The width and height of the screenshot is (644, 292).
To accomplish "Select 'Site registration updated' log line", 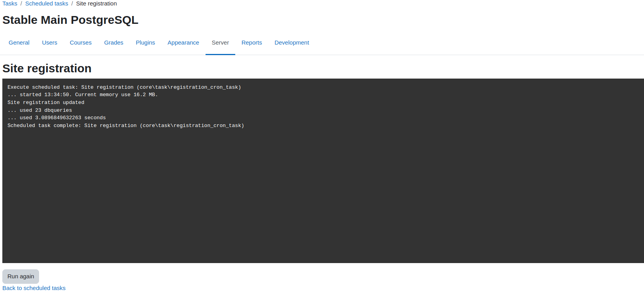I will click(46, 102).
